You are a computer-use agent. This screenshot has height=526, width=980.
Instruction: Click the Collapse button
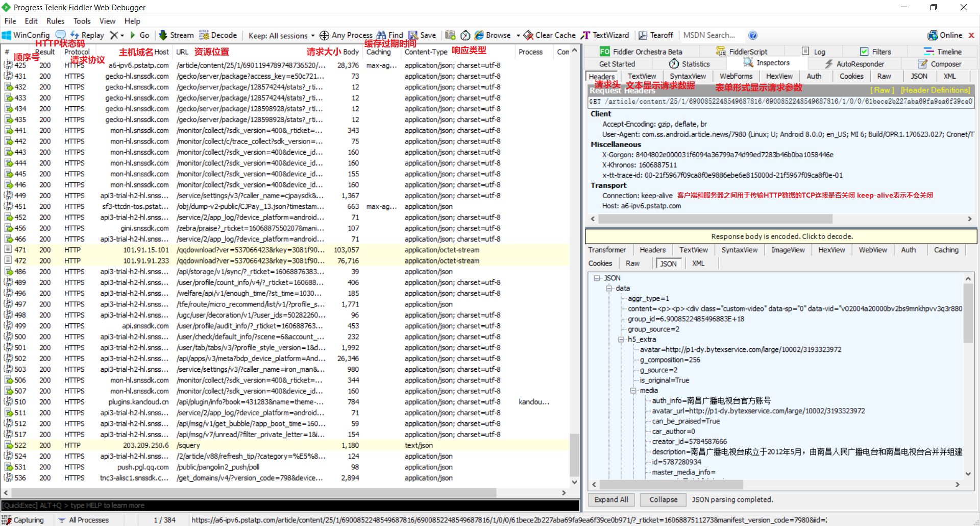coord(664,499)
